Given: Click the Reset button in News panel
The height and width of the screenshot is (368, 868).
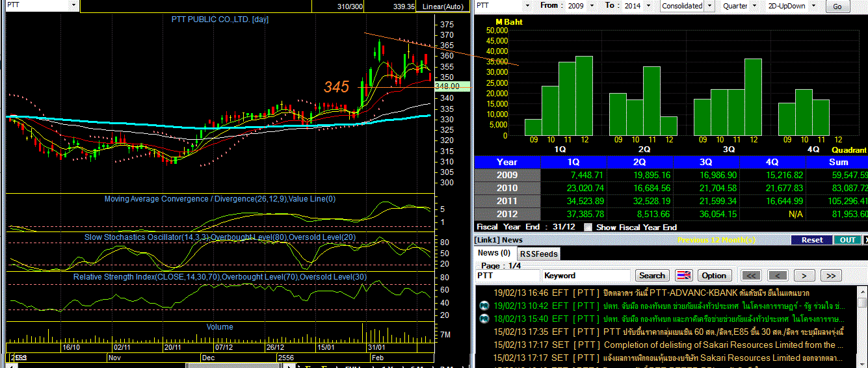Looking at the screenshot, I should click(812, 240).
